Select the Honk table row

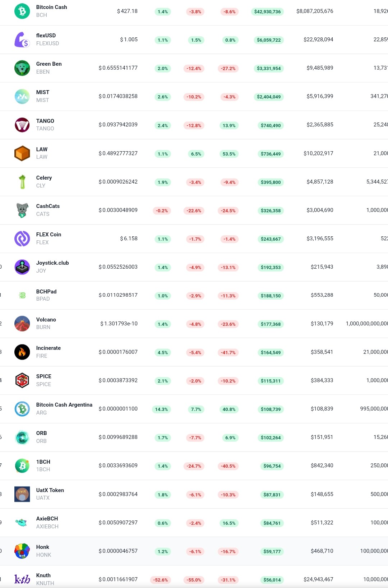tap(194, 551)
